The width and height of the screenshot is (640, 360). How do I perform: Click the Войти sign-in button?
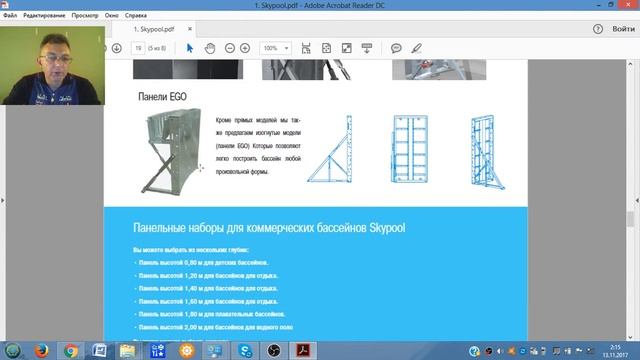point(623,29)
